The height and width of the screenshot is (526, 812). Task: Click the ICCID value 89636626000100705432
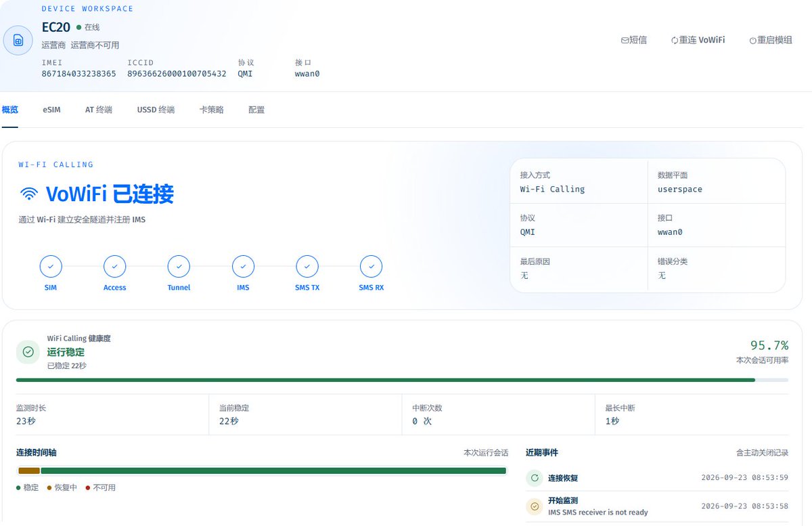click(x=177, y=74)
